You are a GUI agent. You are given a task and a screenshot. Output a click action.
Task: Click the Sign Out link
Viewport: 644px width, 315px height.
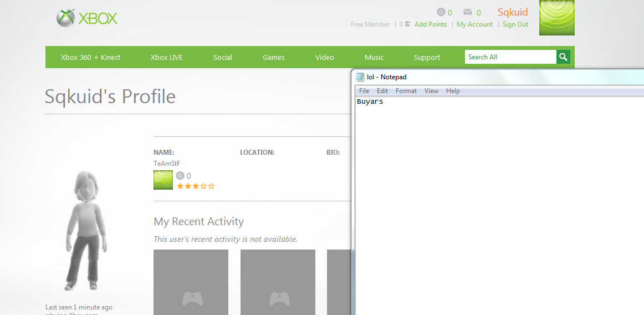pyautogui.click(x=515, y=24)
